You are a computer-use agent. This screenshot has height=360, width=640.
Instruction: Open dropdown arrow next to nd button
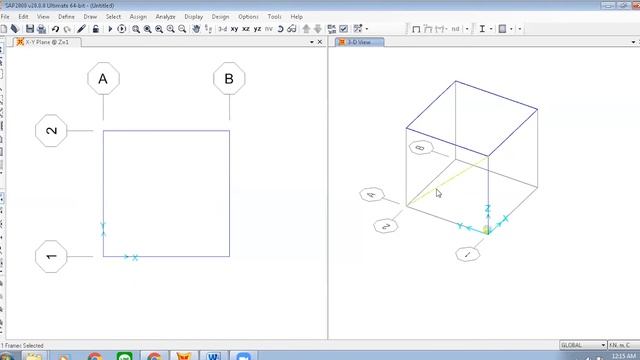click(x=467, y=29)
